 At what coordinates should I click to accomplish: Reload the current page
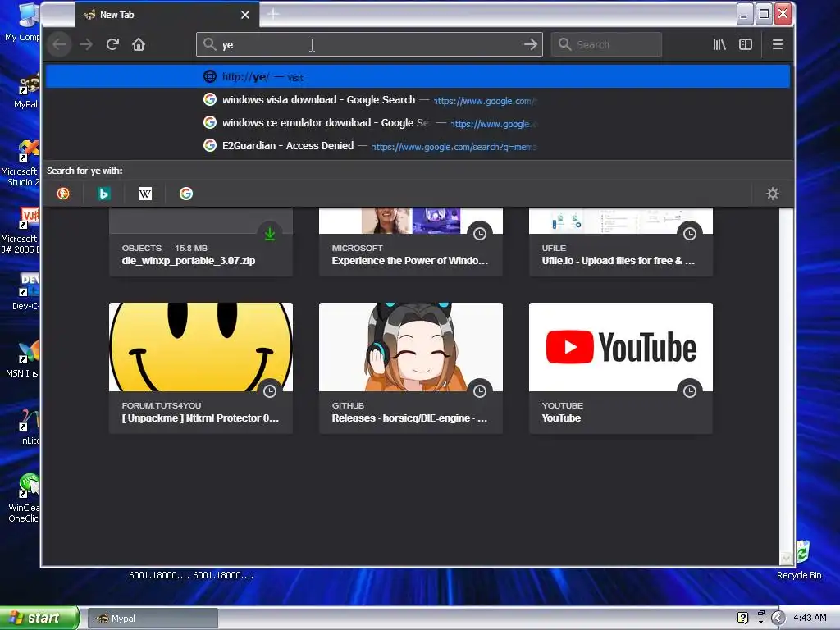112,44
